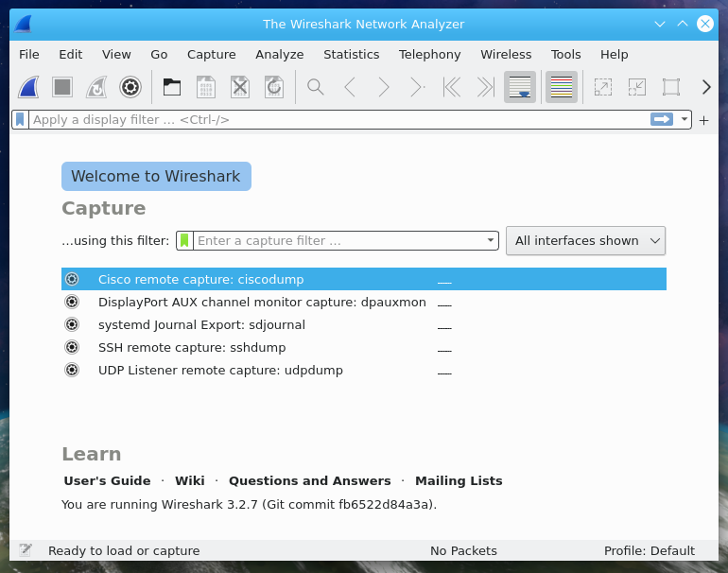728x573 pixels.
Task: Zoom out main window text icon
Action: tap(637, 87)
